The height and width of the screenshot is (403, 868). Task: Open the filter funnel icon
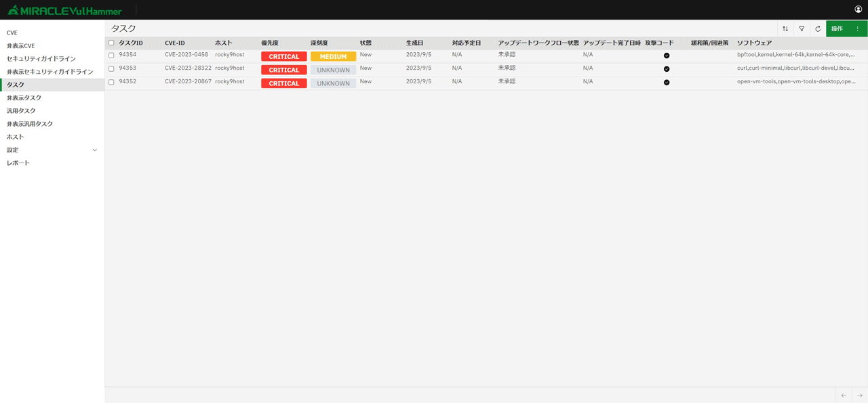coord(802,29)
